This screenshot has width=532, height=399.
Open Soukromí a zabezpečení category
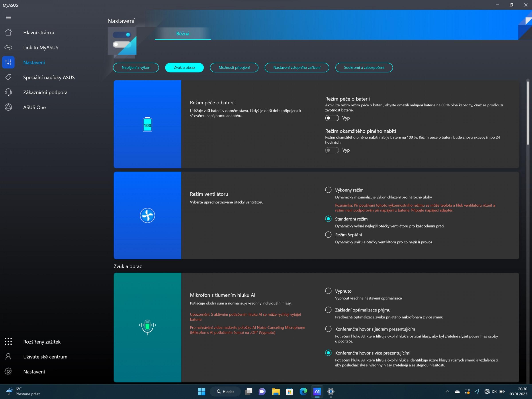[364, 68]
